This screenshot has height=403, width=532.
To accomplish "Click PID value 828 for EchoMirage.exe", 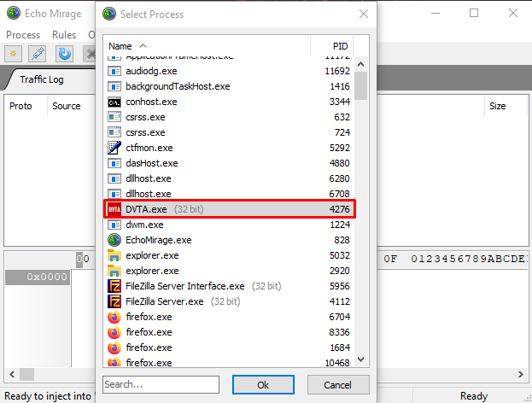I will [342, 240].
